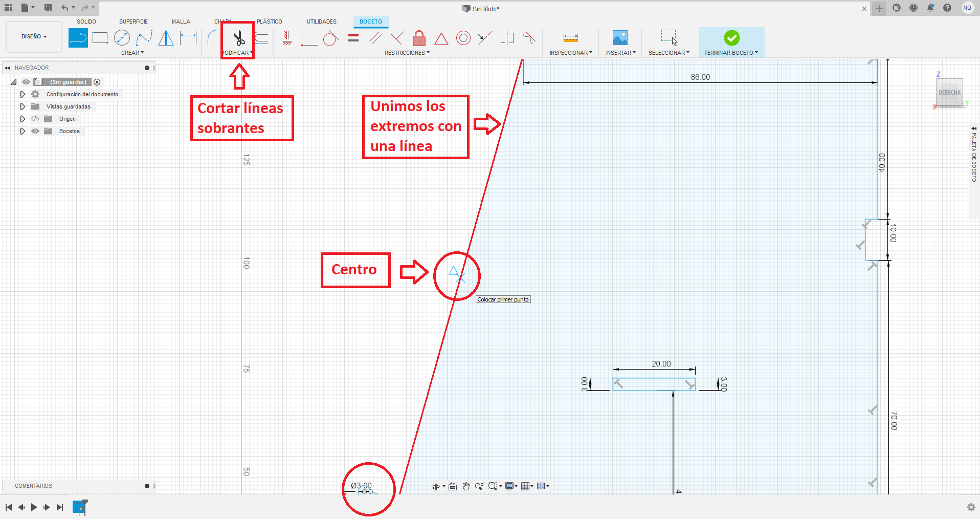Image resolution: width=980 pixels, height=519 pixels.
Task: Select the Offset sketch tool
Action: (261, 38)
